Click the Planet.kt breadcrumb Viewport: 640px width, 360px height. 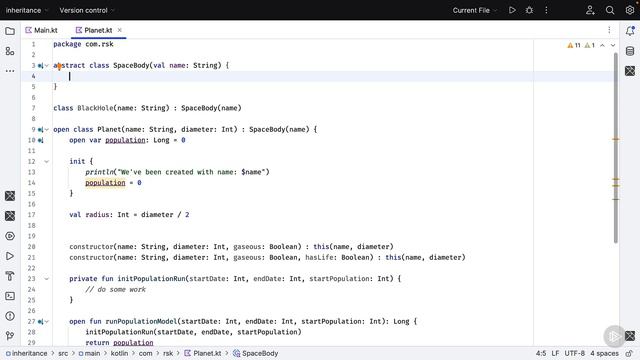pyautogui.click(x=203, y=353)
